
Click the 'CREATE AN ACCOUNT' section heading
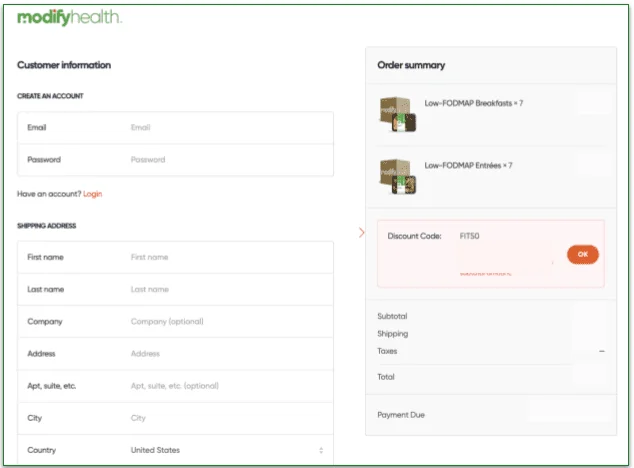(50, 96)
